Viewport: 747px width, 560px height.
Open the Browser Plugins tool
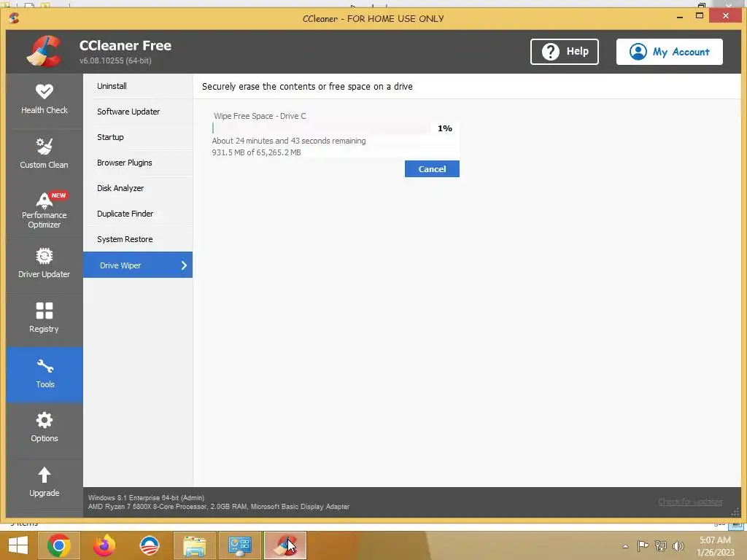tap(138, 163)
